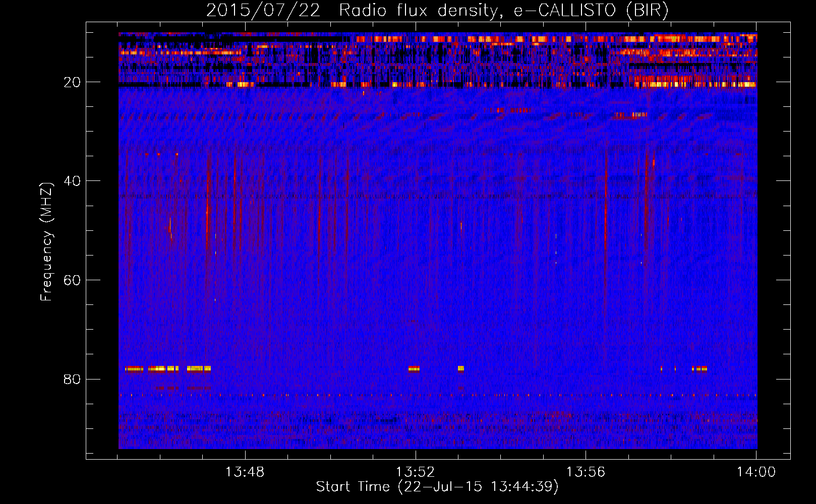Click the "Start Time (22-Jul-15 13:44:39)" axis label
Screen dimensions: 816x504
[437, 487]
